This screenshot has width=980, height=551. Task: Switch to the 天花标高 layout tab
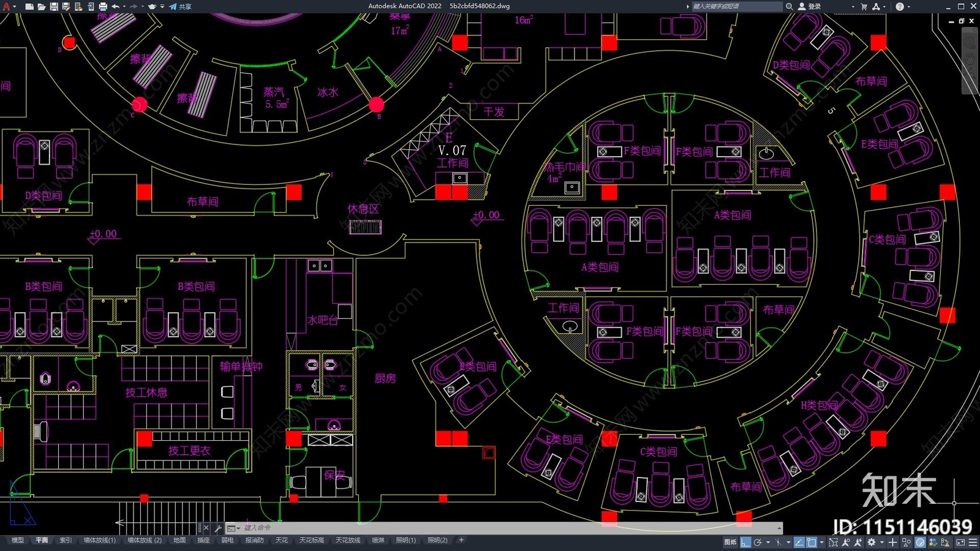click(x=311, y=540)
